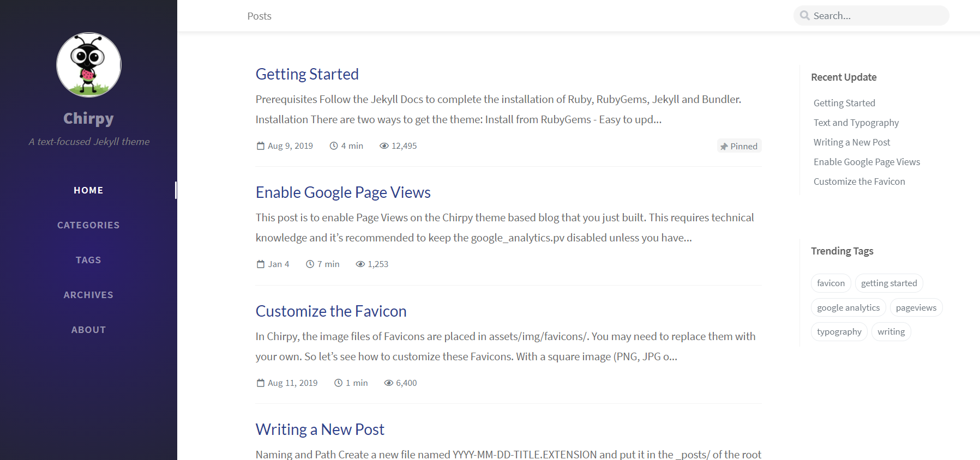Click calendar icon beside Aug 9, 2019

[x=261, y=146]
